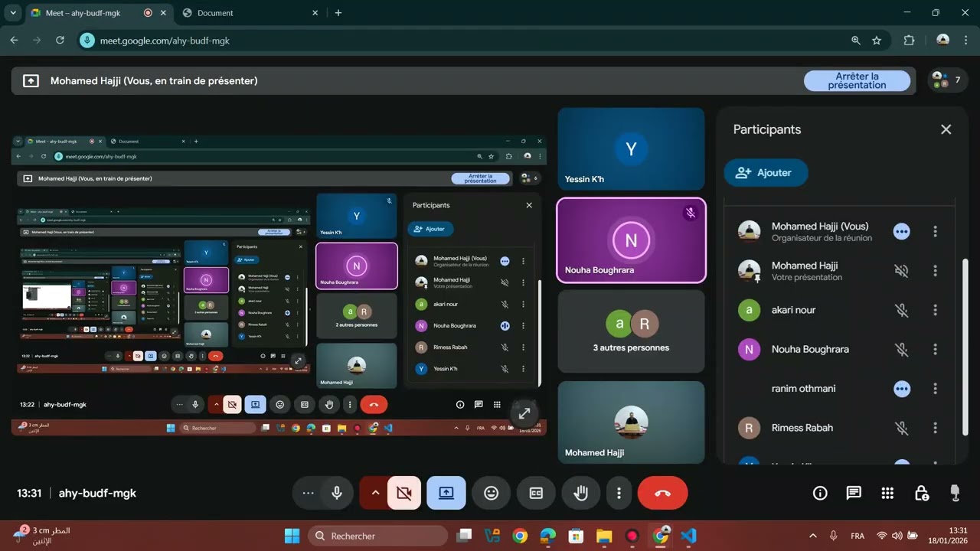Select the Nouha Boughrara video tile
The width and height of the screenshot is (980, 551).
[x=631, y=240]
